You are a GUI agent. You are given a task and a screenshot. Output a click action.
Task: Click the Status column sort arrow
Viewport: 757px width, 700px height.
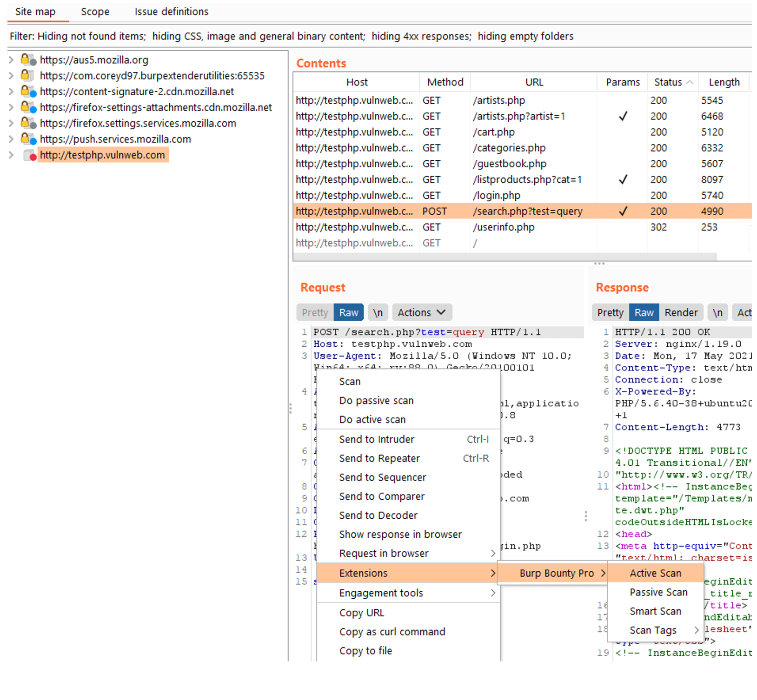(x=690, y=82)
